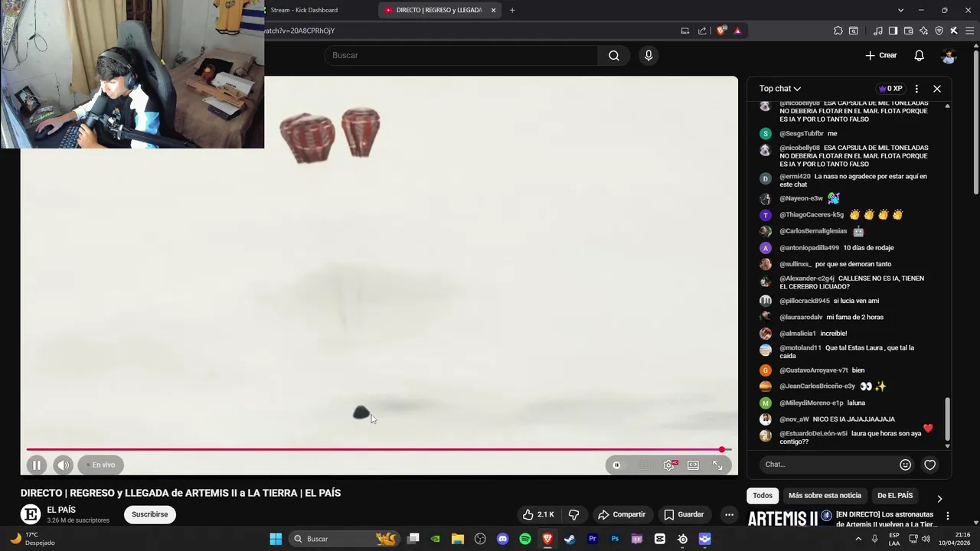Open Steam from the taskbar

pos(570,539)
